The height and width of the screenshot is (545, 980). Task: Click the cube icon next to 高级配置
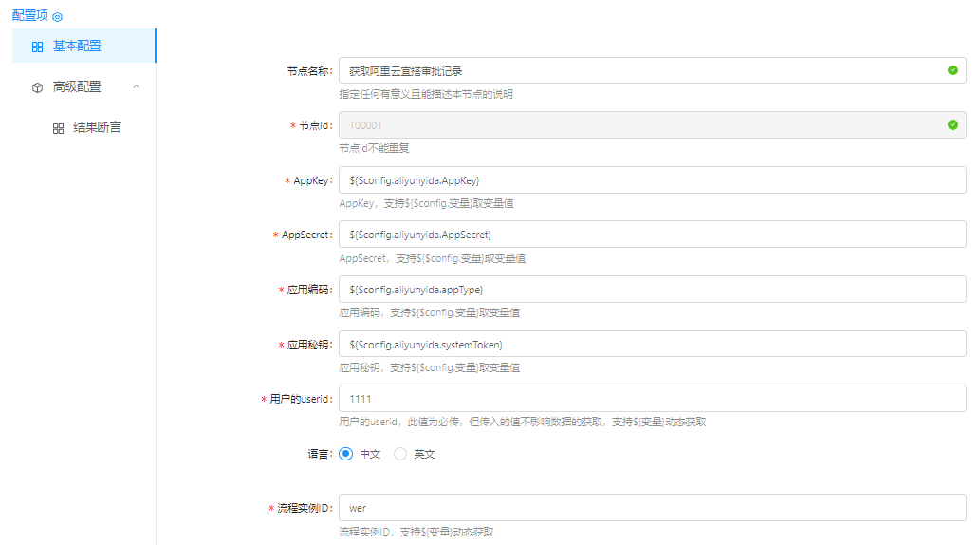pos(37,87)
